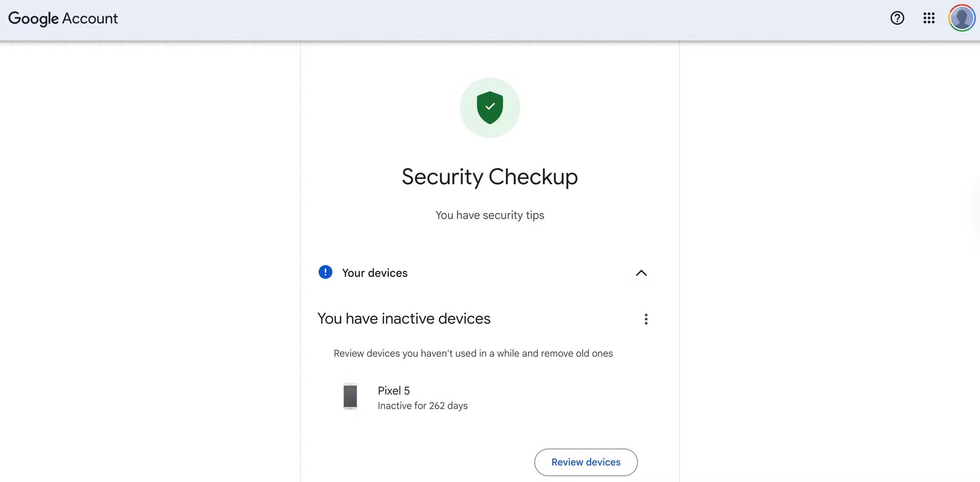Click the Pixel 5 phone icon
This screenshot has width=980, height=482.
(x=350, y=396)
